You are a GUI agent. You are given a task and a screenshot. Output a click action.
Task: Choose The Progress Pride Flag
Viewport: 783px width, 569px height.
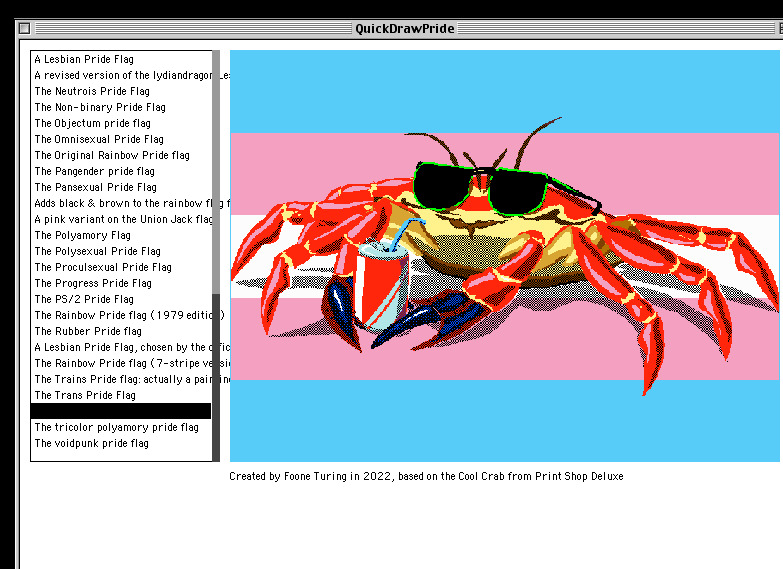(121, 283)
